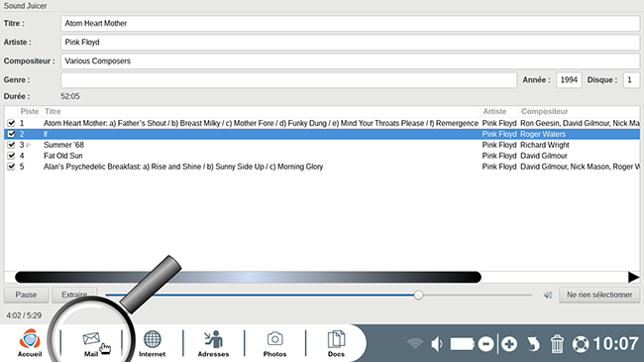Image resolution: width=644 pixels, height=362 pixels.
Task: Sort by the Piste column header
Action: tap(29, 111)
